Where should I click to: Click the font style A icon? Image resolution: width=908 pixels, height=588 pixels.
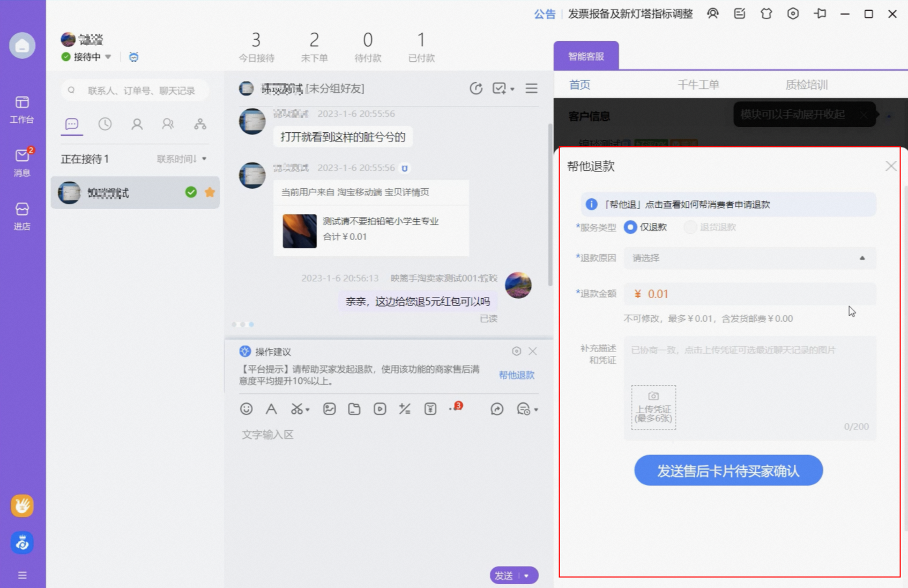coord(271,409)
